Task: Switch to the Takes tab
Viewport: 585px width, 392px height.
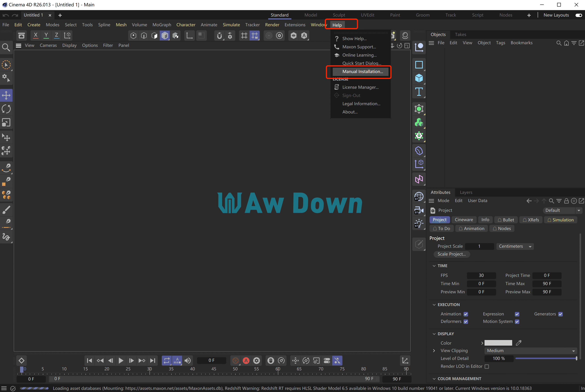Action: click(x=460, y=34)
